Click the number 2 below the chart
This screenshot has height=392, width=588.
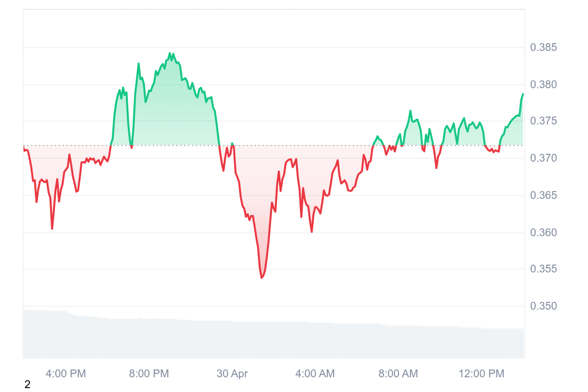tap(27, 385)
